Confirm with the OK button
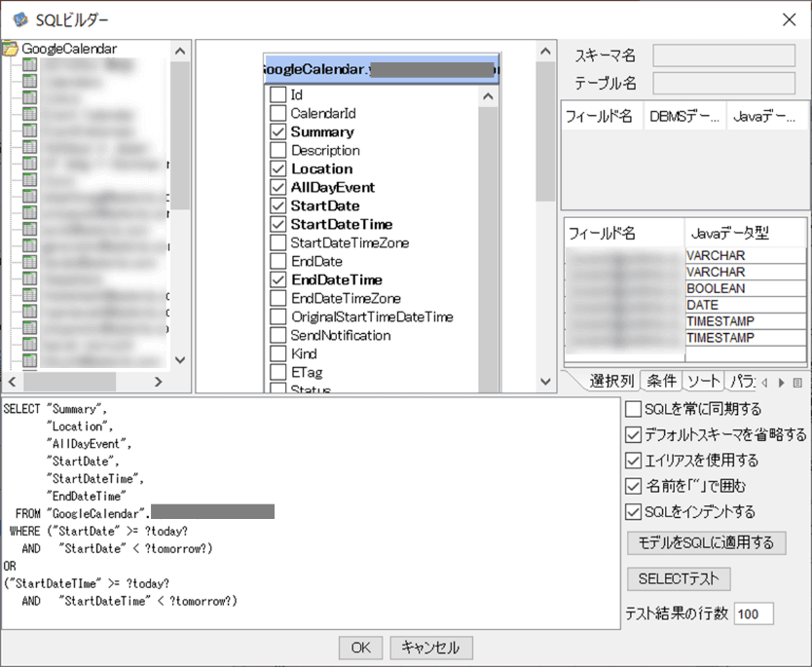 pos(360,648)
